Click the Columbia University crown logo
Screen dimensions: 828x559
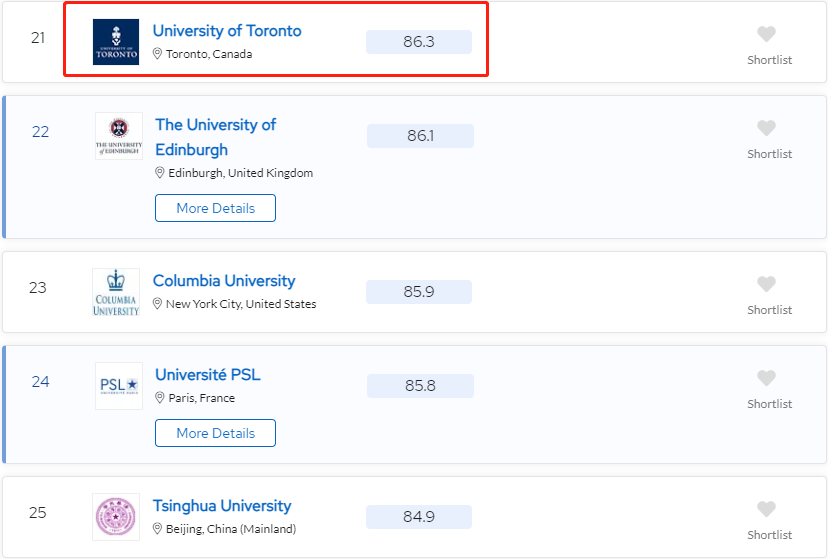pyautogui.click(x=116, y=292)
